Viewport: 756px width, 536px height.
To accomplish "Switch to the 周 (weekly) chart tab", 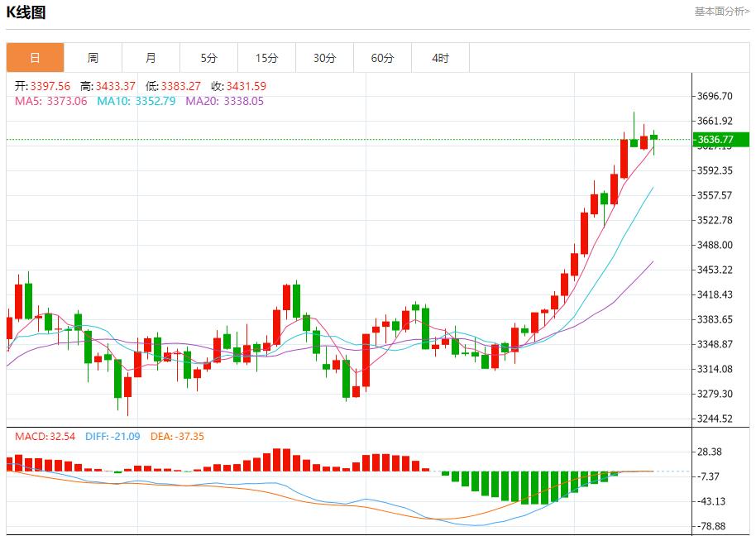I will 93,57.
